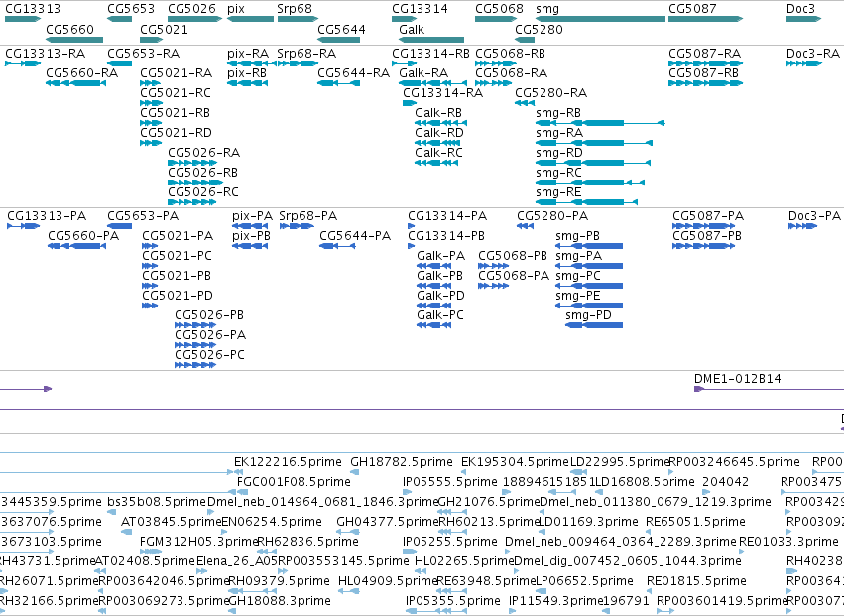Select the LD16808.5prime EST label
The width and height of the screenshot is (844, 616).
645,482
